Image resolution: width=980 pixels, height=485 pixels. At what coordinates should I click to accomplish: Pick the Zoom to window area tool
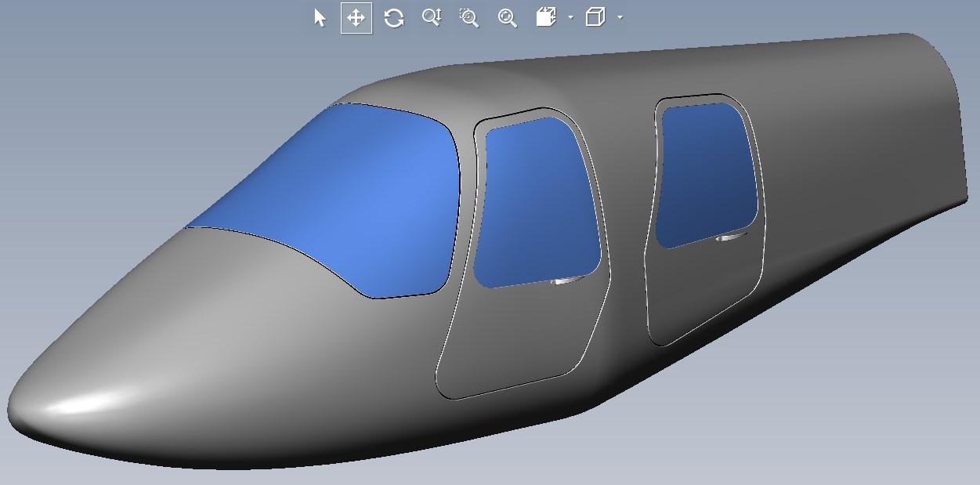[x=469, y=17]
